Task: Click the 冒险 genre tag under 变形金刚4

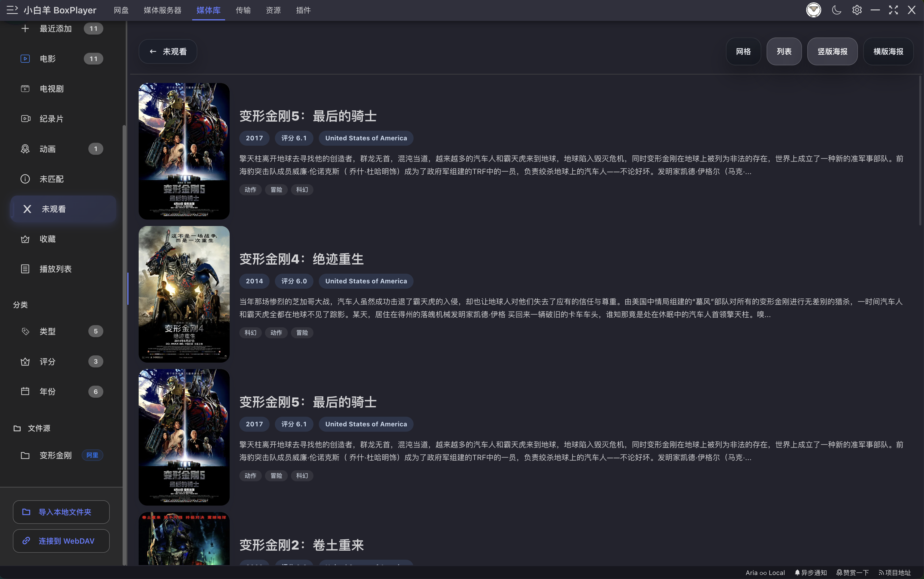Action: [302, 333]
